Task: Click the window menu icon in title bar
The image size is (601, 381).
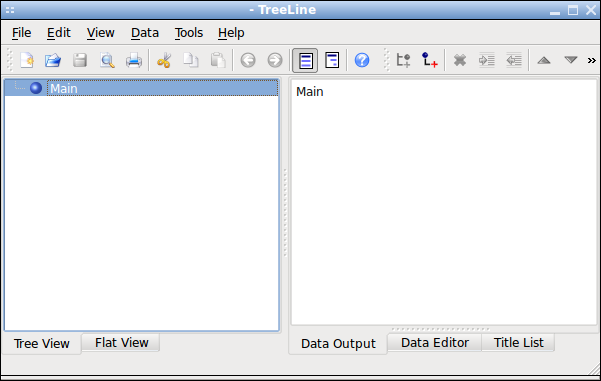Action: [x=10, y=10]
